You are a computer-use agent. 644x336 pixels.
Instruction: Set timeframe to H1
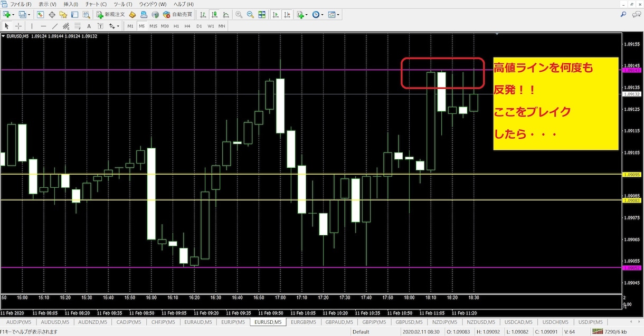pos(176,26)
